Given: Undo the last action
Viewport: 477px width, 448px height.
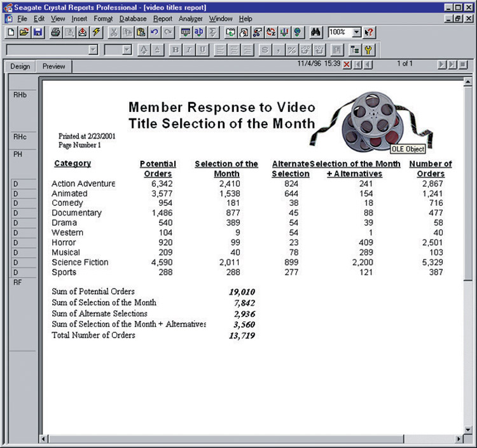Looking at the screenshot, I should [x=155, y=32].
